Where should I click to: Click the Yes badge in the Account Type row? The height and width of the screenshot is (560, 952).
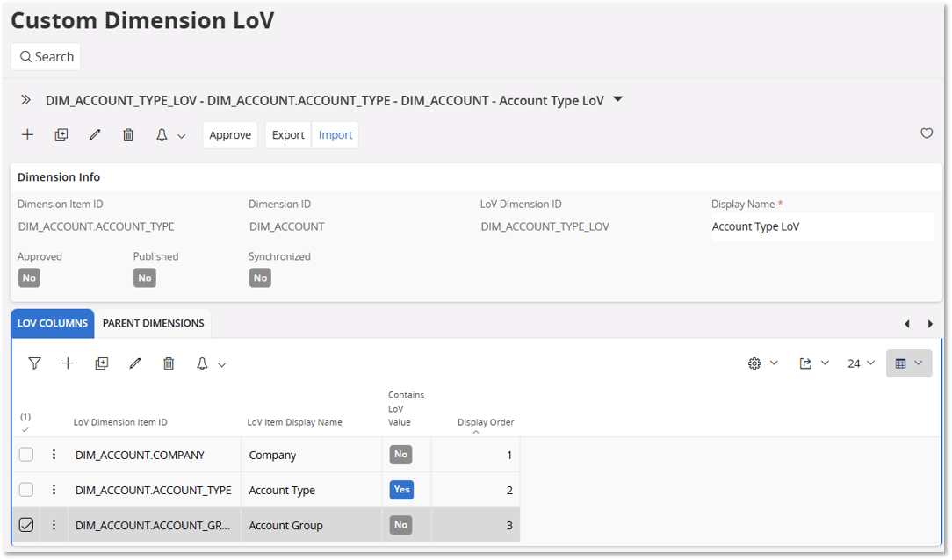[401, 490]
